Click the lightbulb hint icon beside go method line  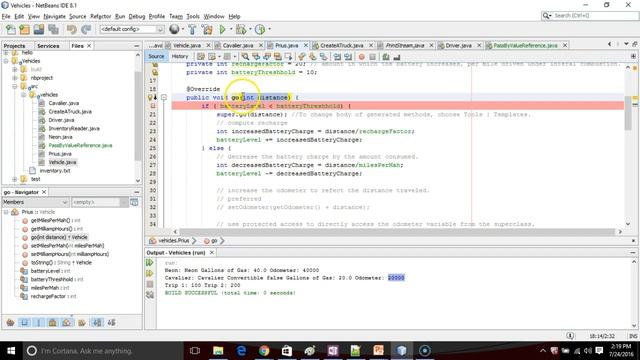point(151,98)
